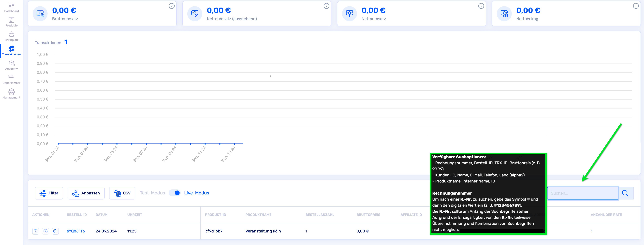Select the Test-Modus label
The width and height of the screenshot is (644, 245).
click(152, 193)
